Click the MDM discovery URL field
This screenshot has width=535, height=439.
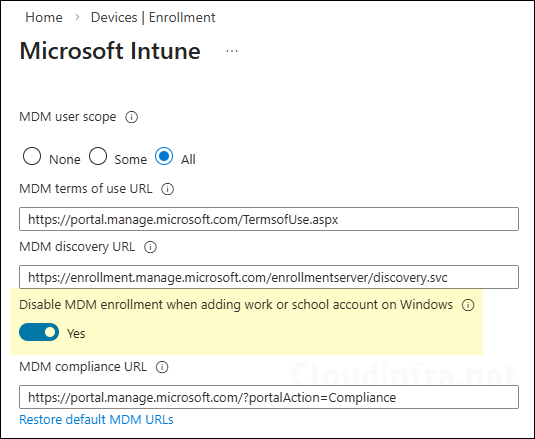(269, 277)
